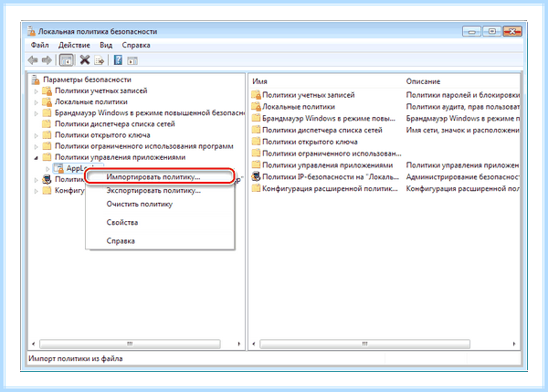Image resolution: width=548 pixels, height=392 pixels.
Task: Click left pane scroll-right arrow
Action: point(239,344)
